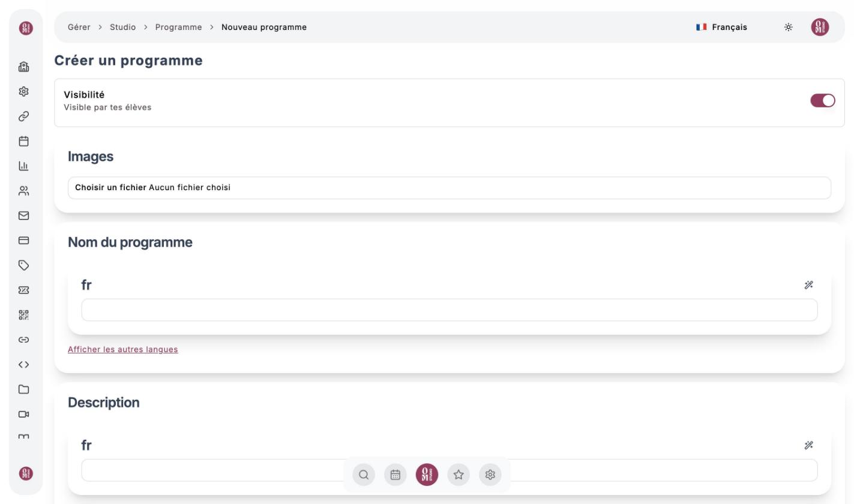Open the settings gear in left sidebar
Screen dimensions: 854x504
click(x=24, y=91)
